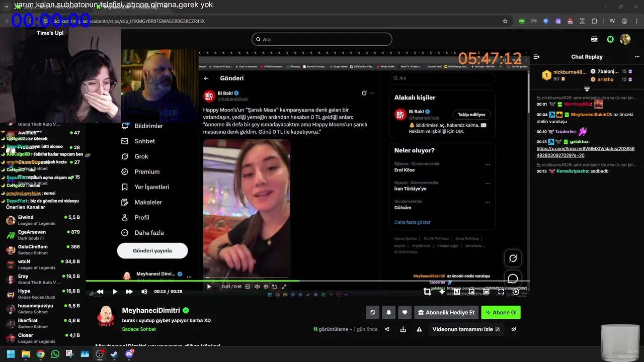This screenshot has width=644, height=362.
Task: Click Abonelik Hediye Et button
Action: 446,312
